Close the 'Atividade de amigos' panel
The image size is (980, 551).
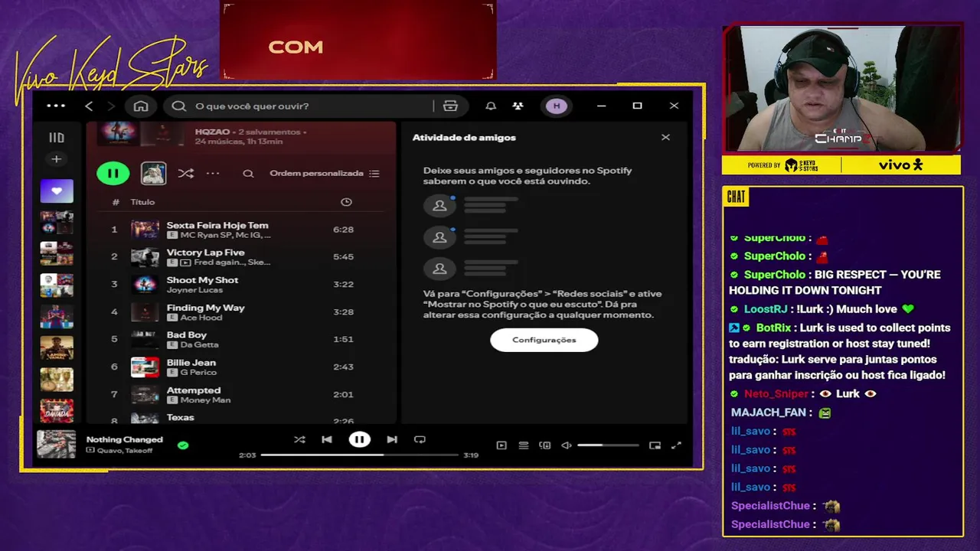(x=665, y=137)
